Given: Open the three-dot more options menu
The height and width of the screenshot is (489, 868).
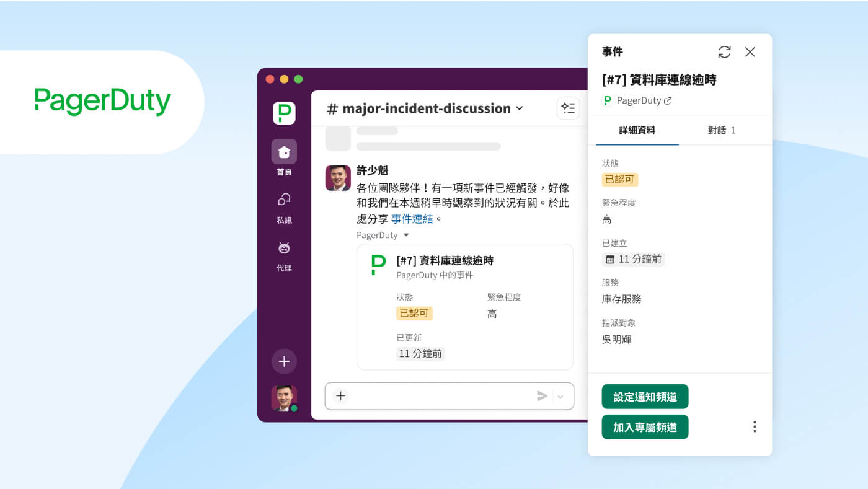Looking at the screenshot, I should (755, 426).
